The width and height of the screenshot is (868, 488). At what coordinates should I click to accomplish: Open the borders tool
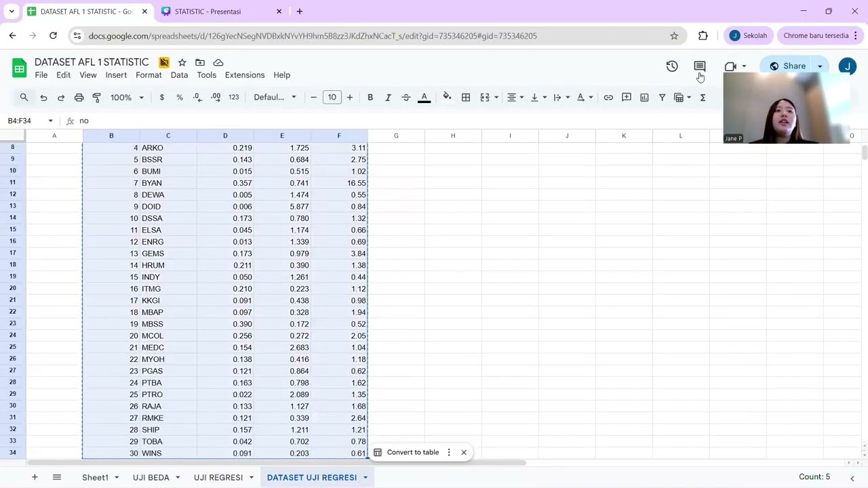(x=466, y=98)
